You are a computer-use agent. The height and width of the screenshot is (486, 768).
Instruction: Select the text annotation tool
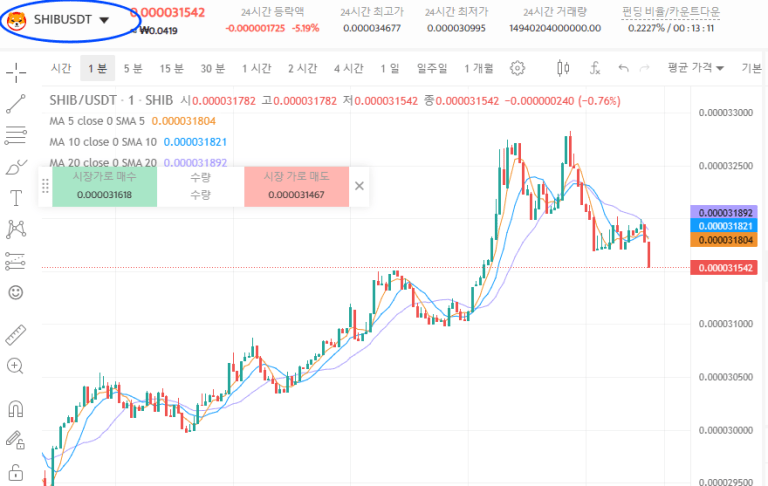click(x=16, y=198)
